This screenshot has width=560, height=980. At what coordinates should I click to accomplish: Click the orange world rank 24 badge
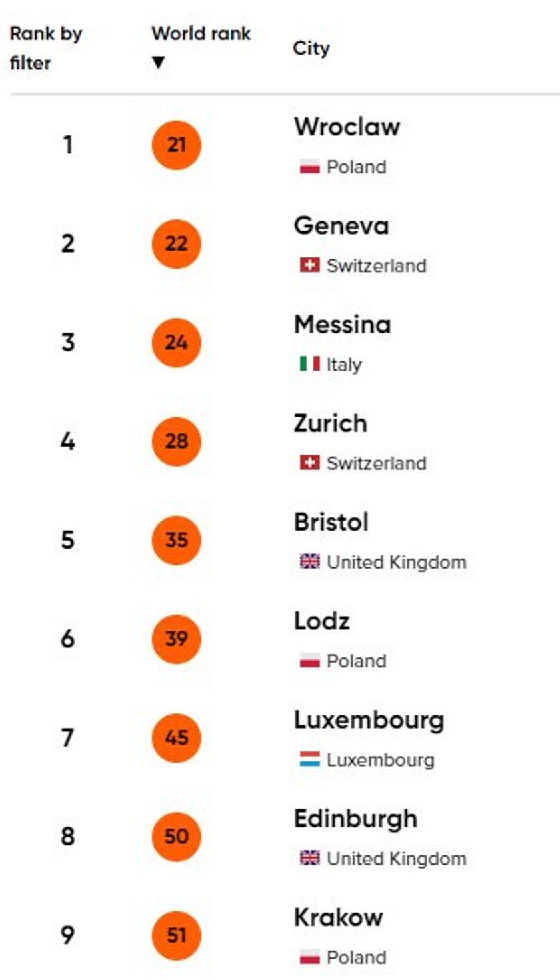click(176, 343)
